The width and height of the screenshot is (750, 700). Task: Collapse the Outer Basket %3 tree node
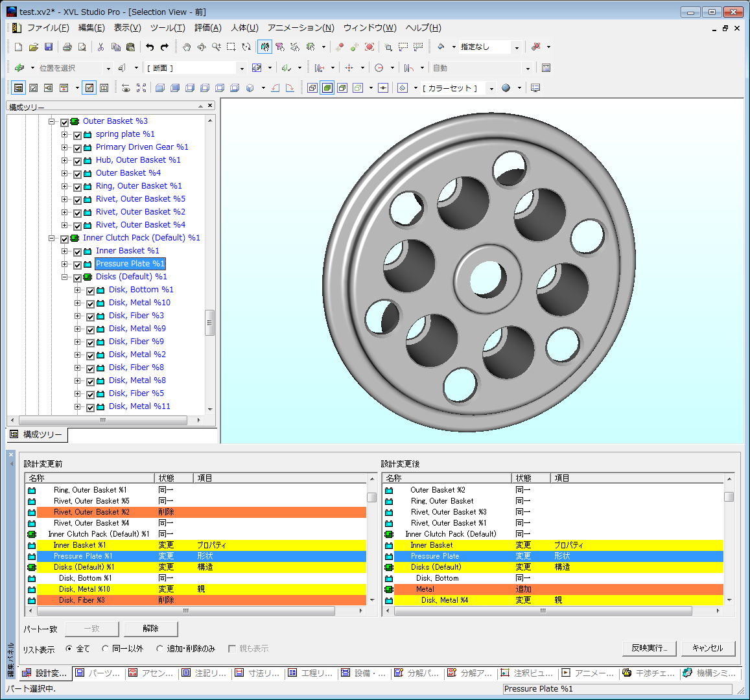tap(51, 121)
